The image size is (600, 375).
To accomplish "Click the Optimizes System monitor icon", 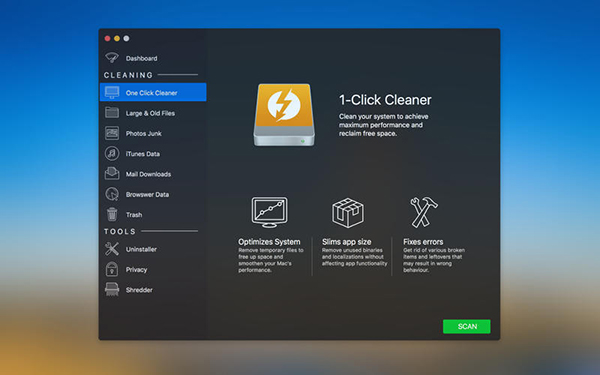I will point(269,212).
